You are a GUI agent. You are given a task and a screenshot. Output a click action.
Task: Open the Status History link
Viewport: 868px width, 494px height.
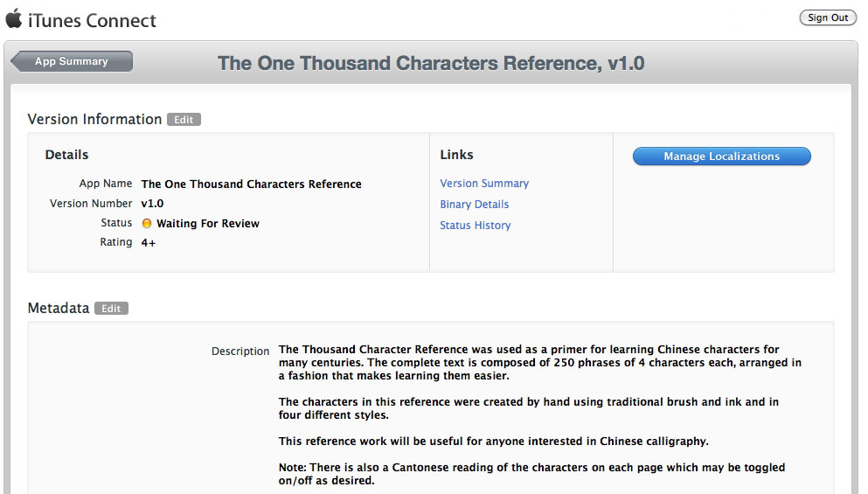(x=476, y=226)
